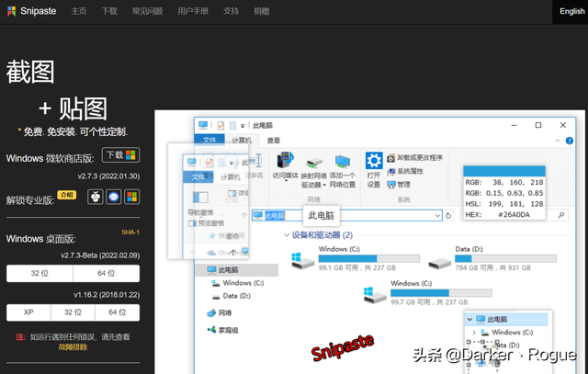Viewport: 588px width, 374px height.
Task: Collapse the ribbon with the chevron arrow
Action: [558, 141]
